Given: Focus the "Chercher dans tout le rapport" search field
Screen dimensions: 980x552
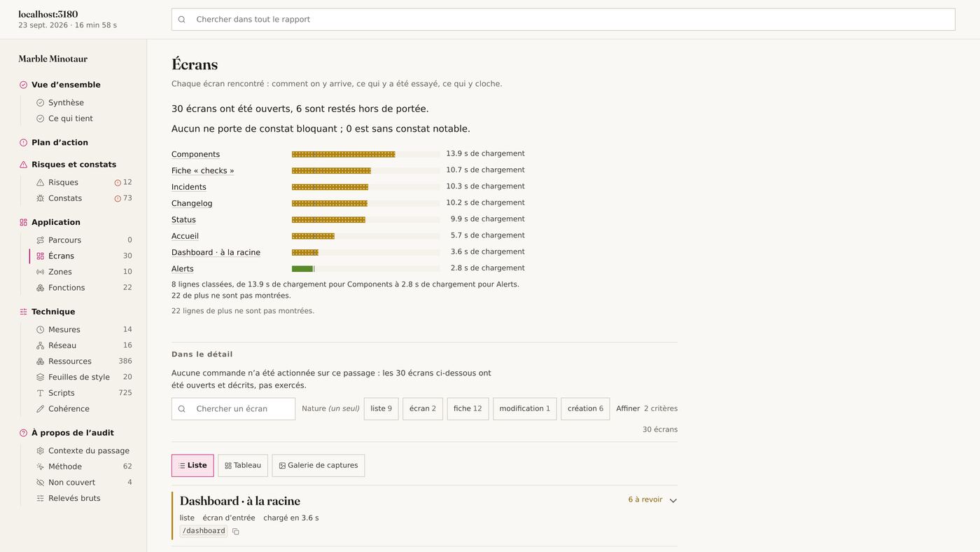Looking at the screenshot, I should (563, 20).
